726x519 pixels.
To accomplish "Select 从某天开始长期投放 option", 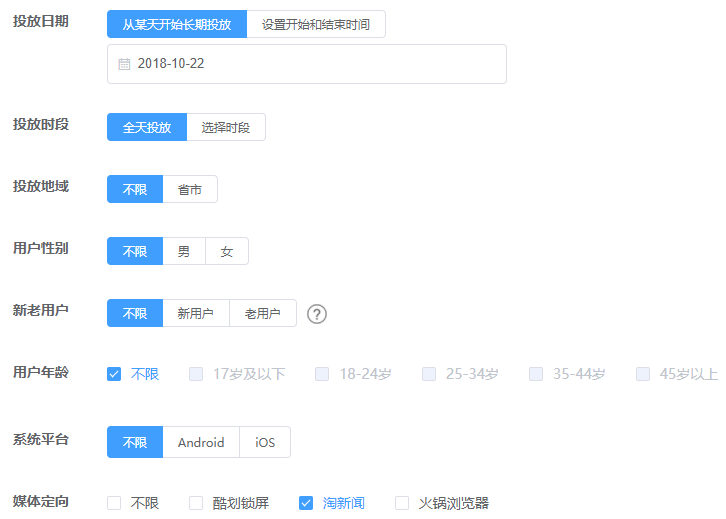I will (177, 25).
